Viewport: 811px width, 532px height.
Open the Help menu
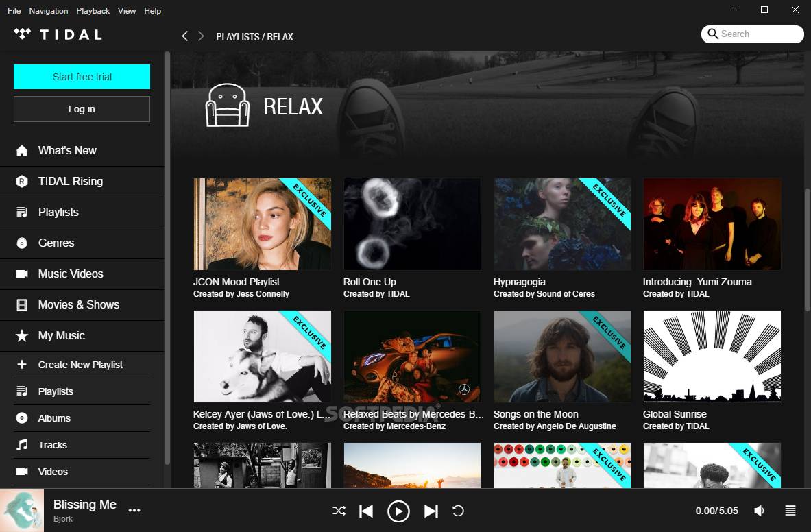[153, 10]
